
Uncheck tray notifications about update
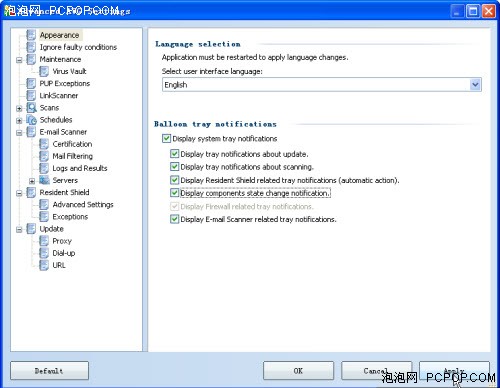coord(174,154)
